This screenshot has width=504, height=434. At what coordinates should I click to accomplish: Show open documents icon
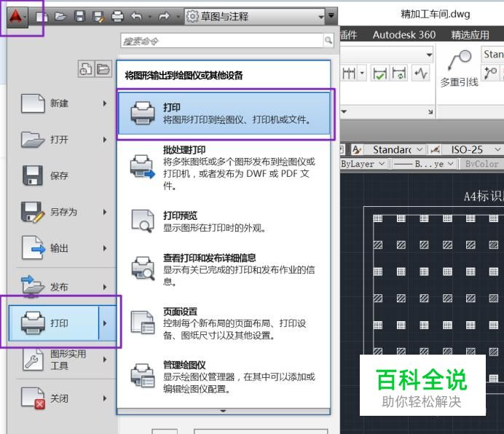click(103, 68)
